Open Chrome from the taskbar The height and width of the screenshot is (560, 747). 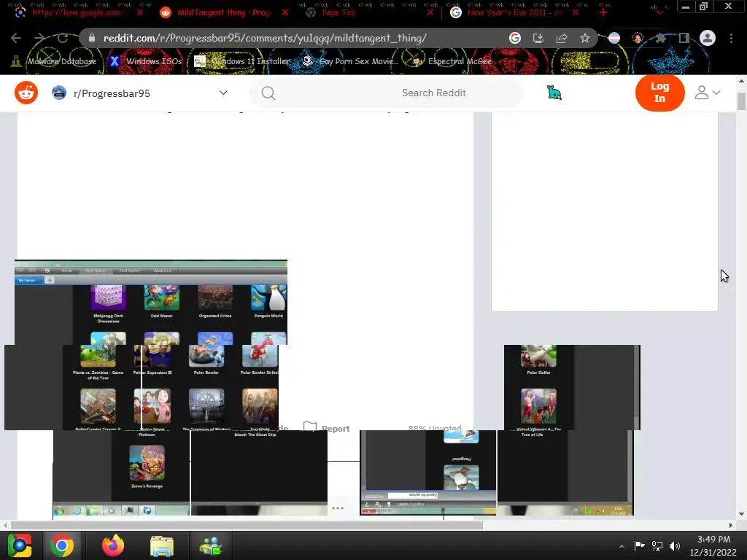click(x=61, y=545)
